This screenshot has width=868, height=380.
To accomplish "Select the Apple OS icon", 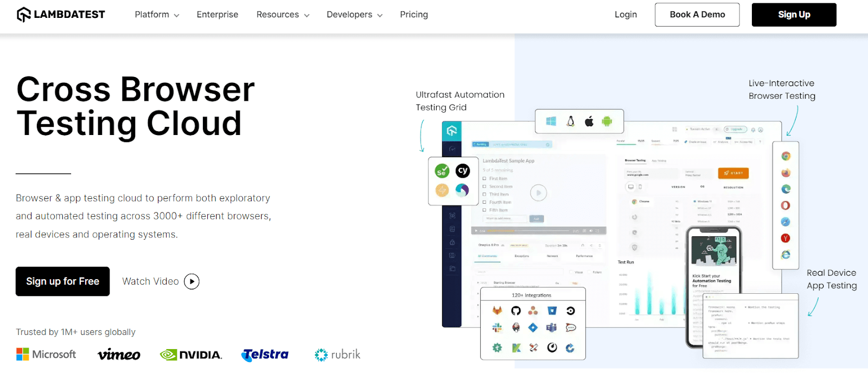I will point(589,121).
